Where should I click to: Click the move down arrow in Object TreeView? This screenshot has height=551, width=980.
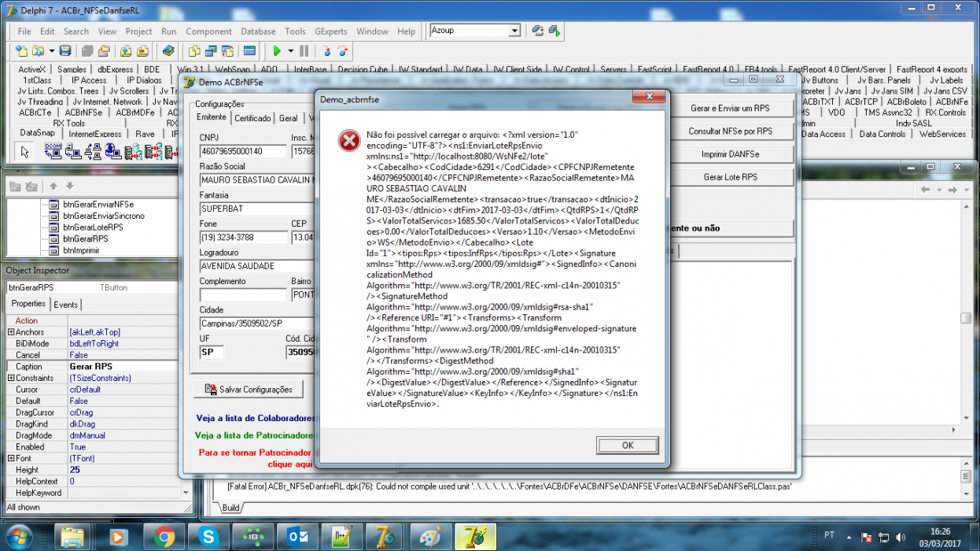click(69, 186)
